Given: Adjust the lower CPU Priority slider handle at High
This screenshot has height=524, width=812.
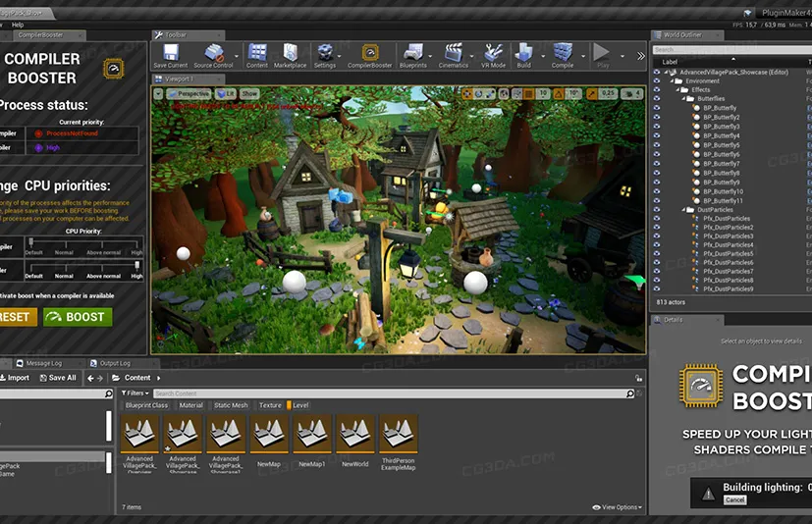Looking at the screenshot, I should point(137,266).
